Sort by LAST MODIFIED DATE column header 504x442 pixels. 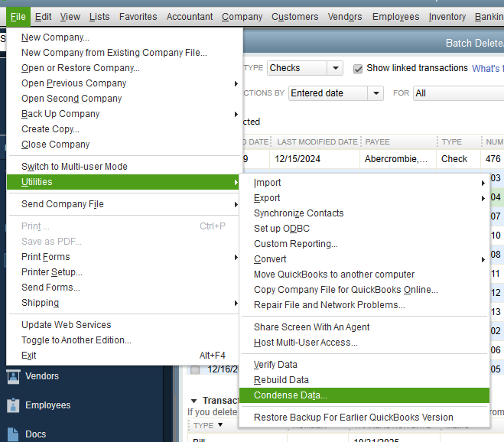tap(317, 142)
